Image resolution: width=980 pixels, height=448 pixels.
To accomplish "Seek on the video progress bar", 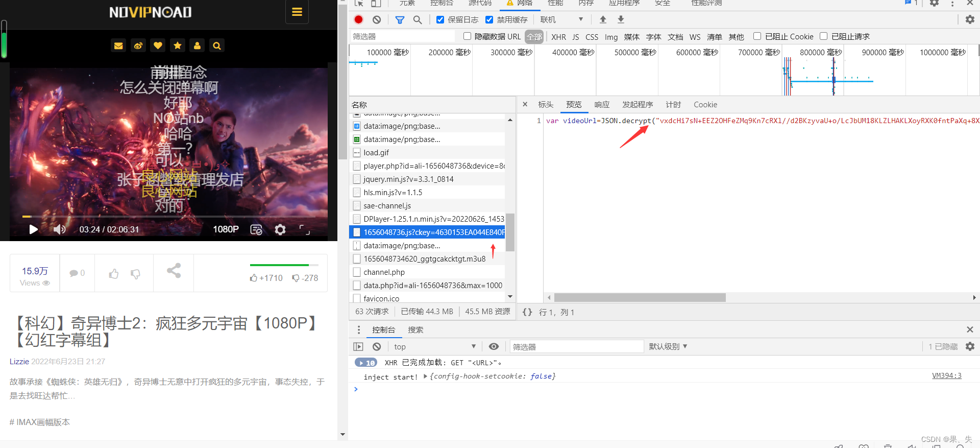I will tap(168, 217).
